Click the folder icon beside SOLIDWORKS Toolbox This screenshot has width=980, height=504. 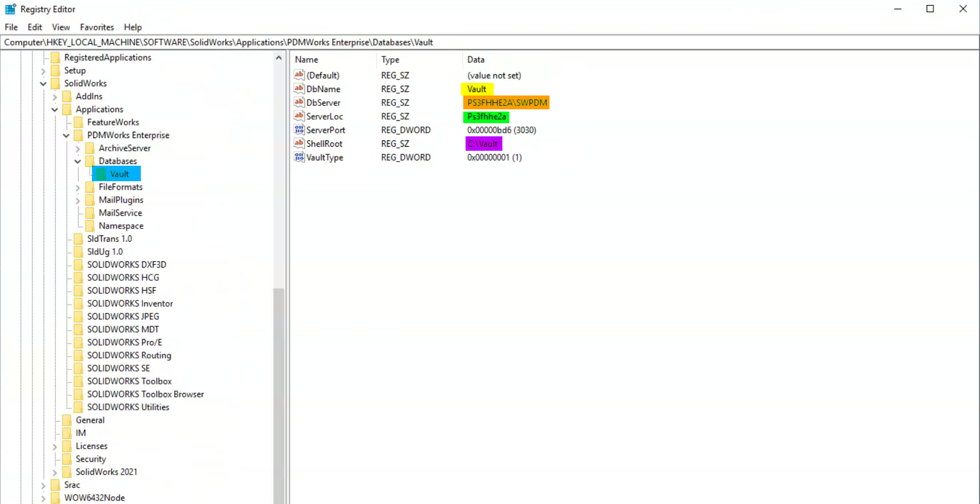click(x=78, y=381)
